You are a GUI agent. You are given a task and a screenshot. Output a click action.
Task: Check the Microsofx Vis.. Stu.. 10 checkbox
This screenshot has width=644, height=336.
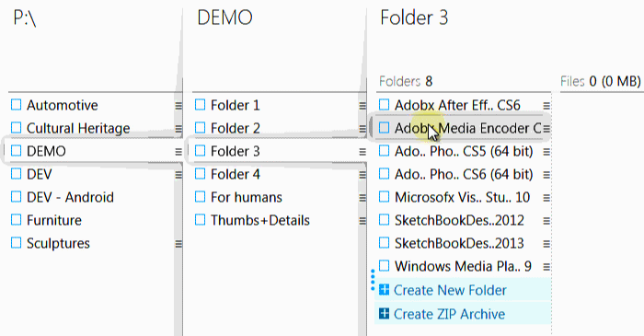[384, 197]
